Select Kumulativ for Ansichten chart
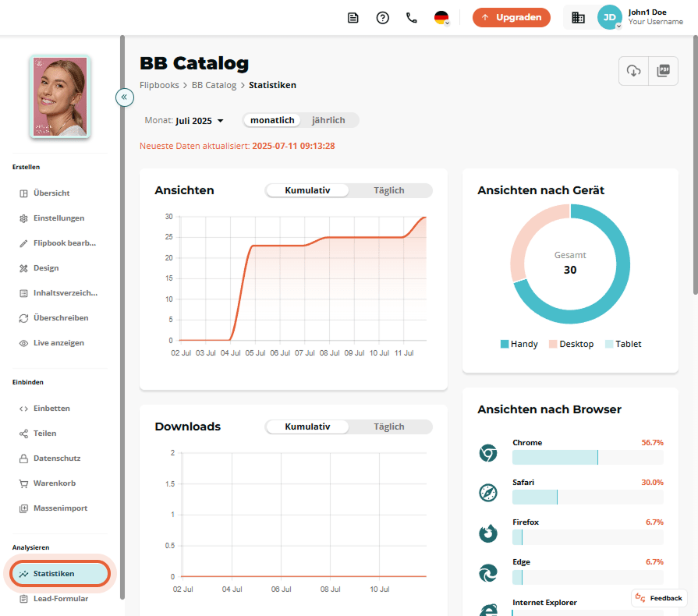This screenshot has width=698, height=616. (x=307, y=190)
